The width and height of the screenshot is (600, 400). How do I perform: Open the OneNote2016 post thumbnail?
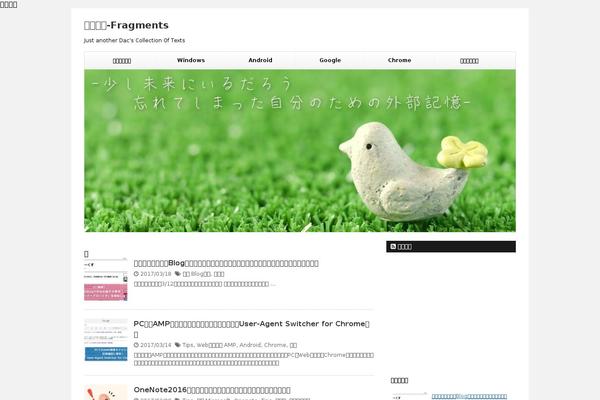[x=105, y=392]
